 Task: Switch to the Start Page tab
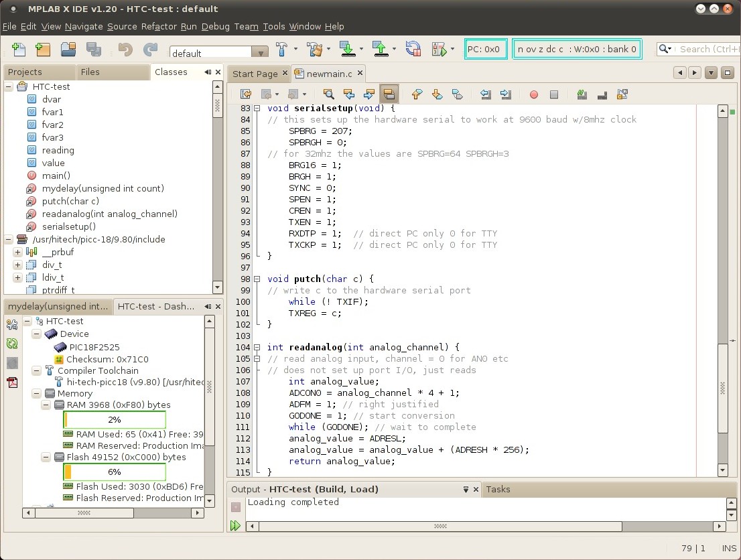tap(255, 74)
